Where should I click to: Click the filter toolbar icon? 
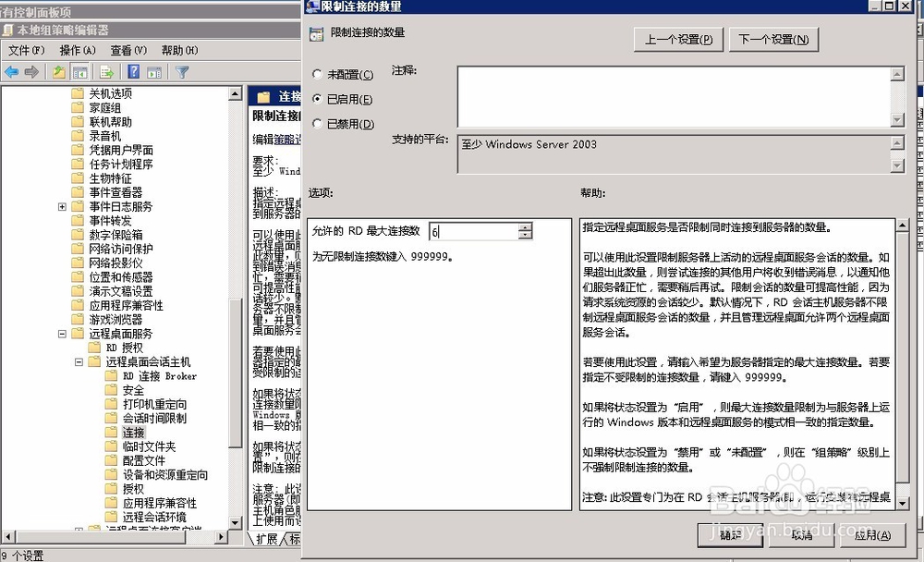click(182, 72)
